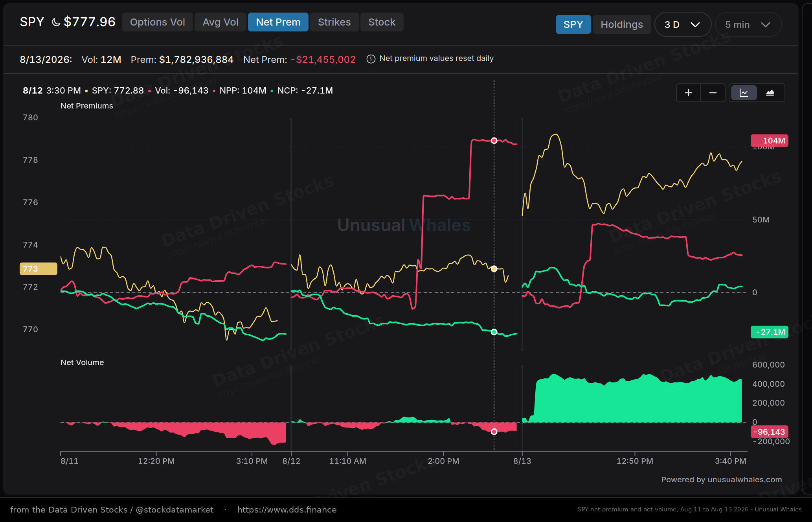Click the Net Premiums chart title
Screen dimensions: 812x522
87,106
